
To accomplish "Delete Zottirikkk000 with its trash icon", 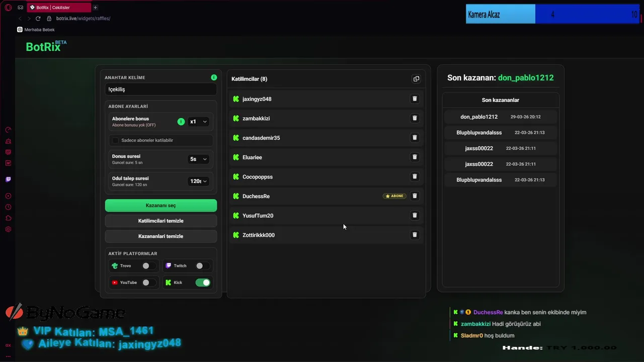I will (415, 235).
